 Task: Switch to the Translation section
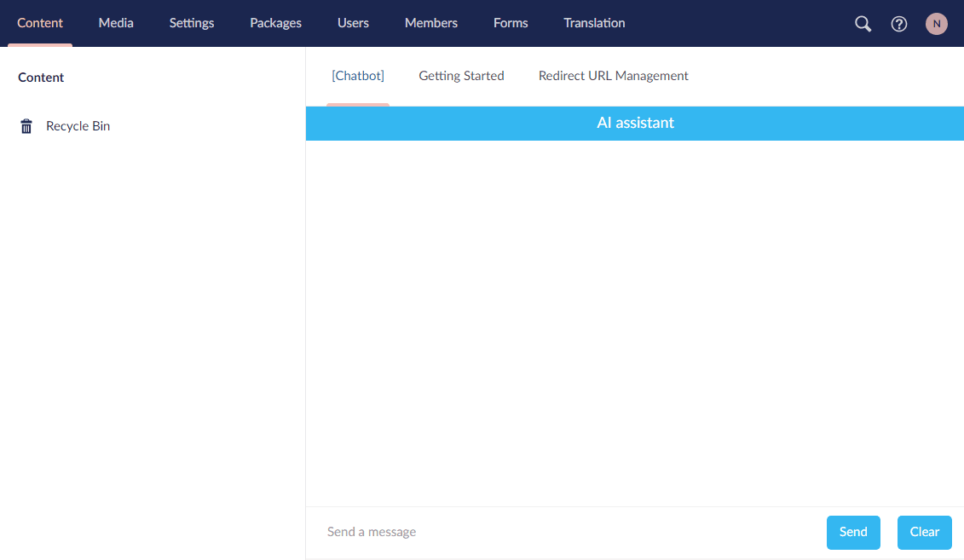pyautogui.click(x=594, y=23)
